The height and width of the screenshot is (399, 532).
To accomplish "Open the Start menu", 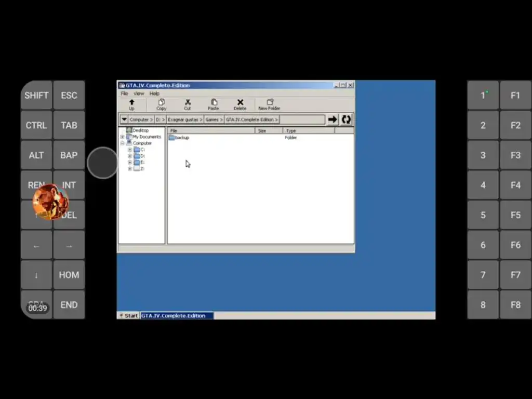I will (128, 315).
